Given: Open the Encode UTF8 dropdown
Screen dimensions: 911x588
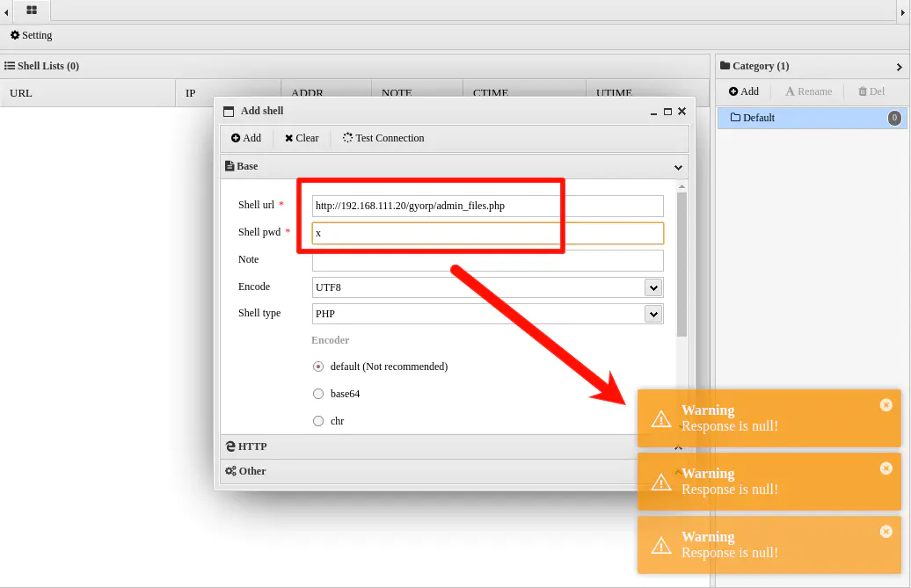Looking at the screenshot, I should coord(652,287).
